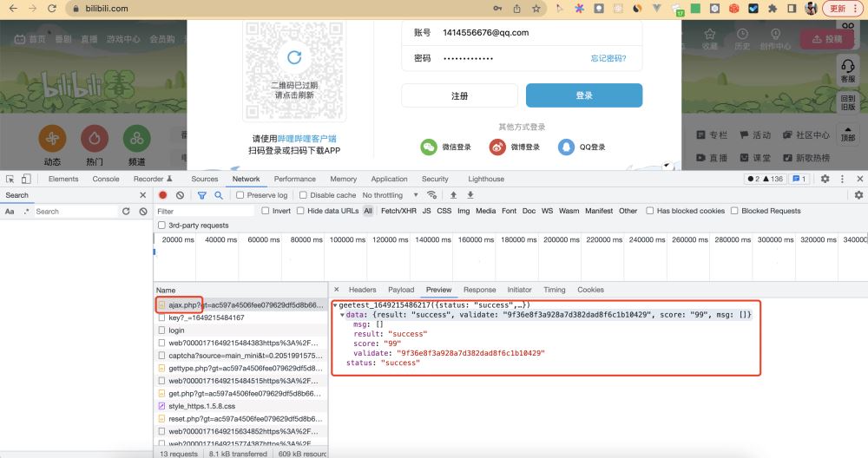This screenshot has width=868, height=458.
Task: Collapse the data object node
Action: click(342, 315)
